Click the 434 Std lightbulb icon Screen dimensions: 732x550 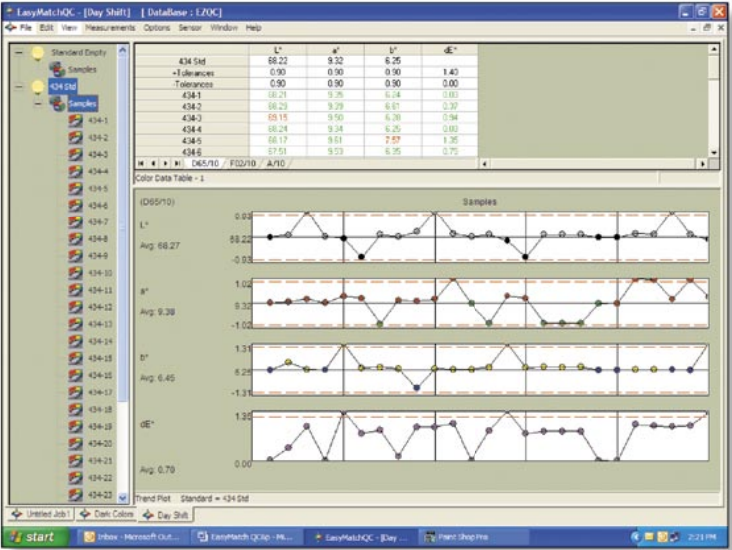point(38,86)
